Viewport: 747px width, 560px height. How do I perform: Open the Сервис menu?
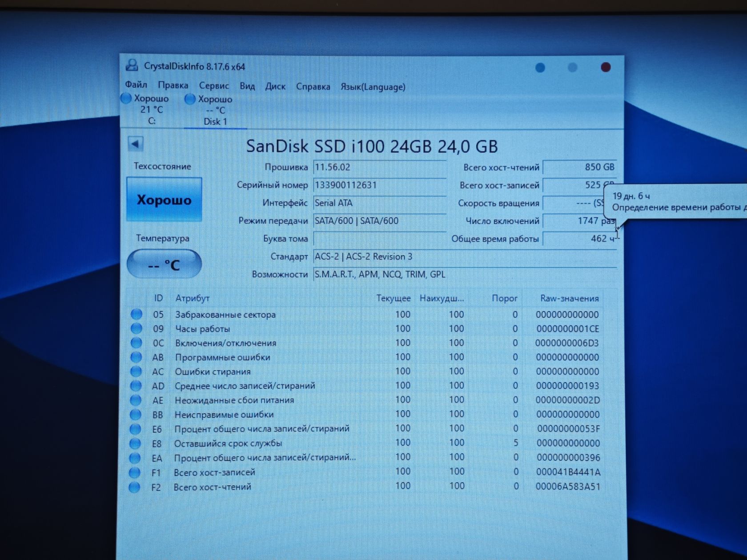[x=214, y=85]
